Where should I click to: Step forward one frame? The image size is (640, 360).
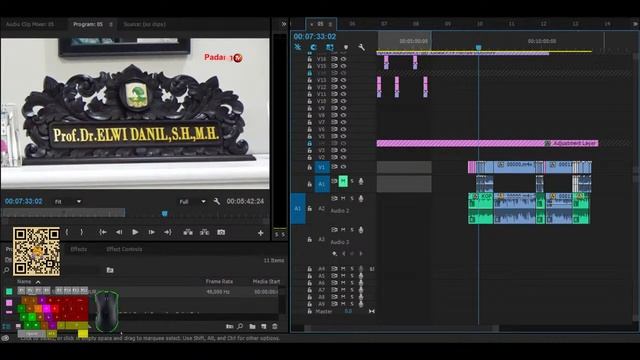tap(151, 232)
